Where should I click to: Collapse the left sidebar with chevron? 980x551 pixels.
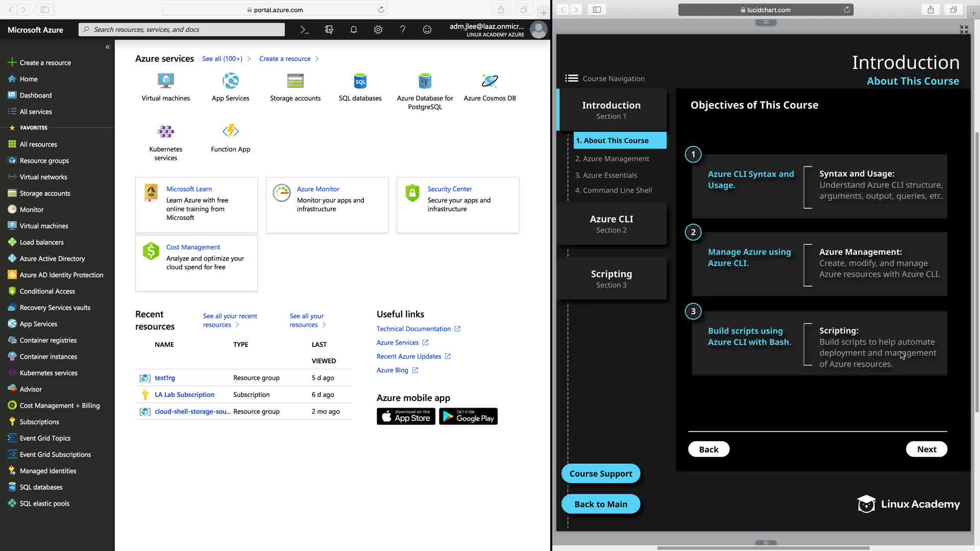[x=108, y=47]
